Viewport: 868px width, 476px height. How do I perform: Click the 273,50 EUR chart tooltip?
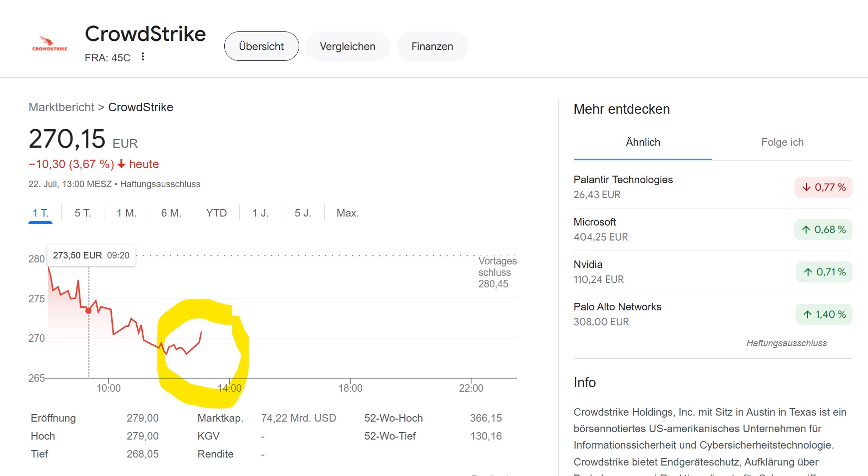91,255
